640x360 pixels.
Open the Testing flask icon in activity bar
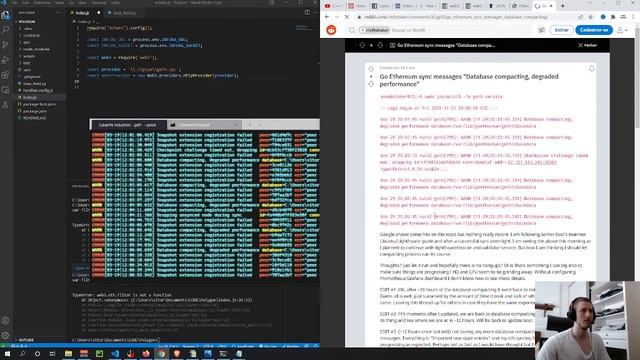5,105
